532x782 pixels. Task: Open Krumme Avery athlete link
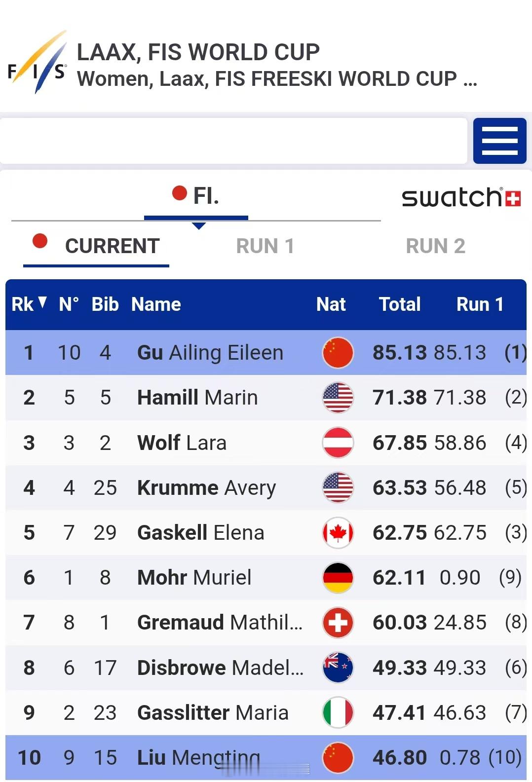click(x=206, y=488)
